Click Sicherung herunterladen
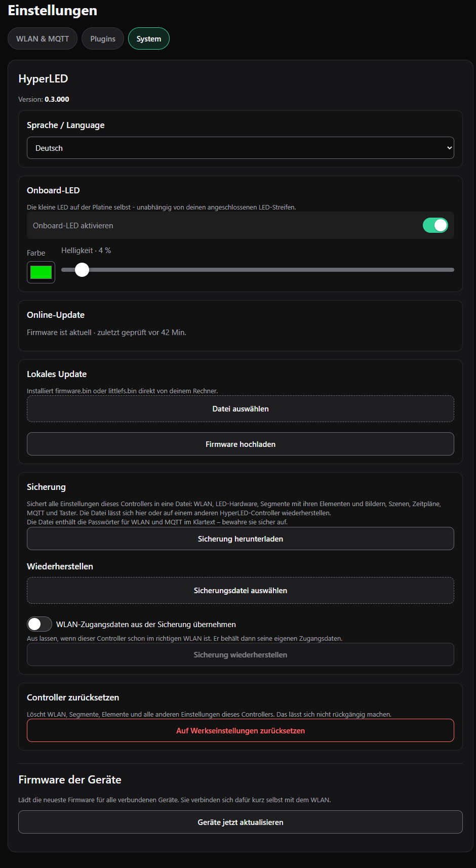The image size is (476, 868). tap(241, 539)
